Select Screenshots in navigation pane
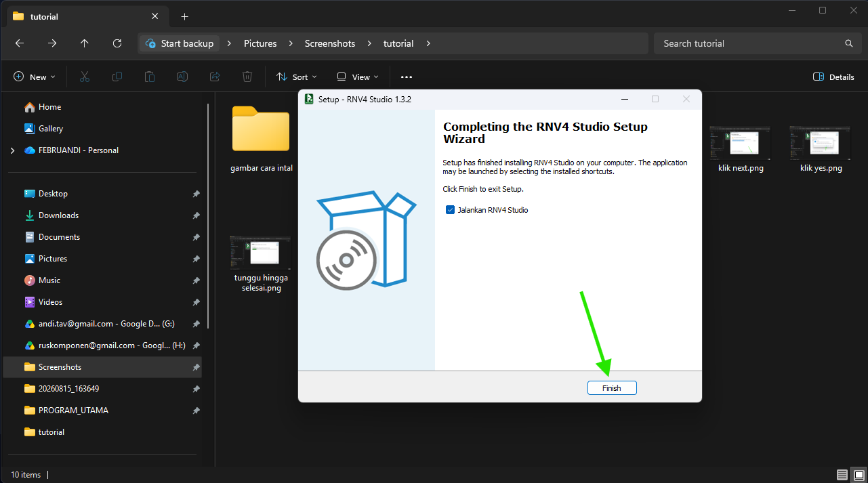This screenshot has height=483, width=868. (102, 367)
